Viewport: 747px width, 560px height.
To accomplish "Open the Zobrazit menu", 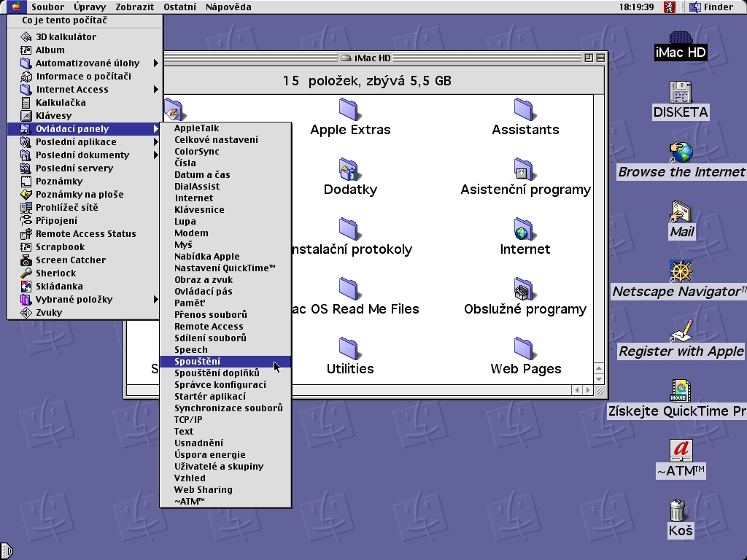I will (134, 7).
